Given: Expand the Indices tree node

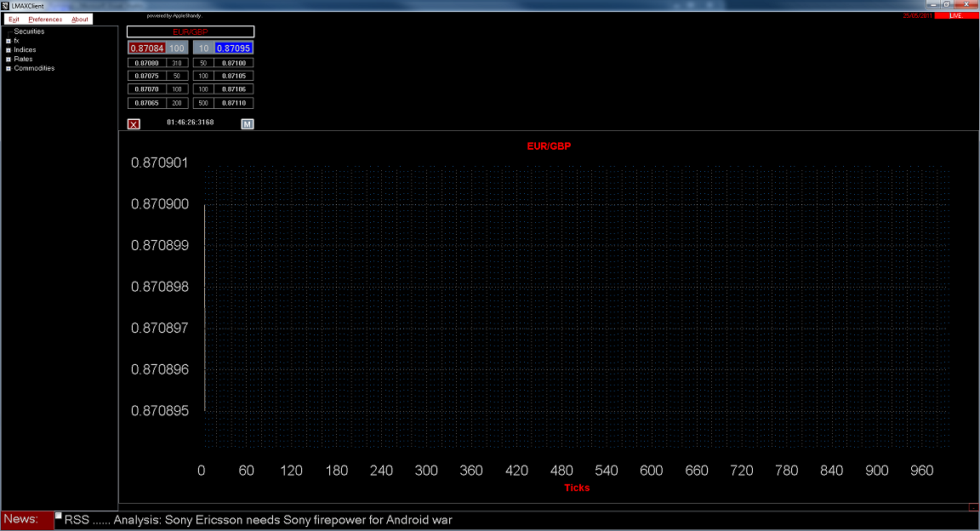Looking at the screenshot, I should coord(9,50).
